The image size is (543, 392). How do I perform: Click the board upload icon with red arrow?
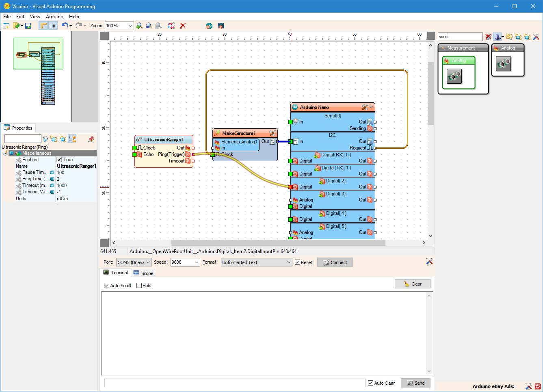coord(221,26)
